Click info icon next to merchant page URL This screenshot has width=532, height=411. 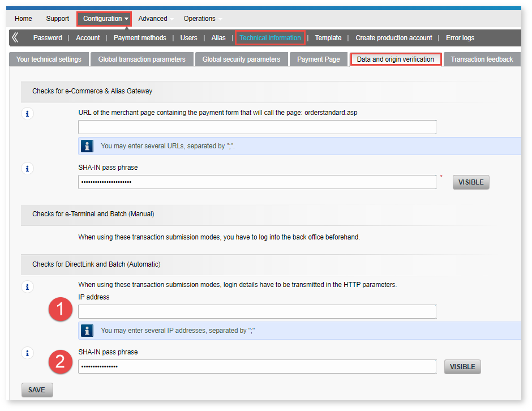(28, 113)
